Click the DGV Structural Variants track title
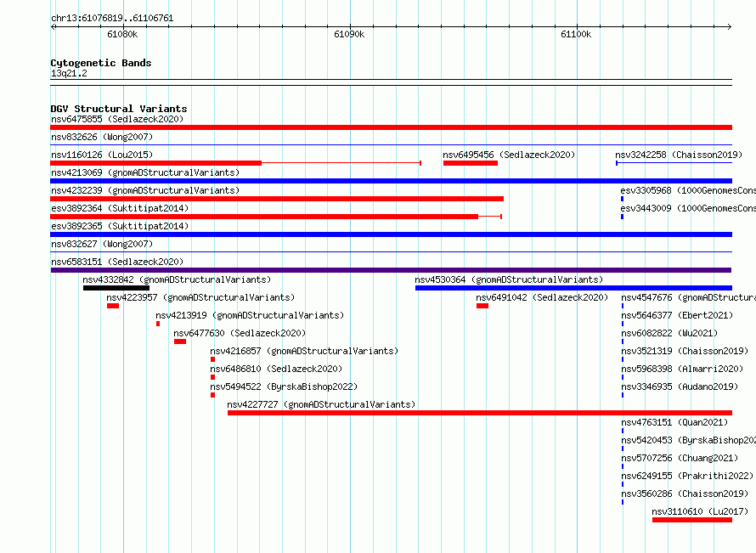Screen dimensions: 756x553 pyautogui.click(x=119, y=109)
